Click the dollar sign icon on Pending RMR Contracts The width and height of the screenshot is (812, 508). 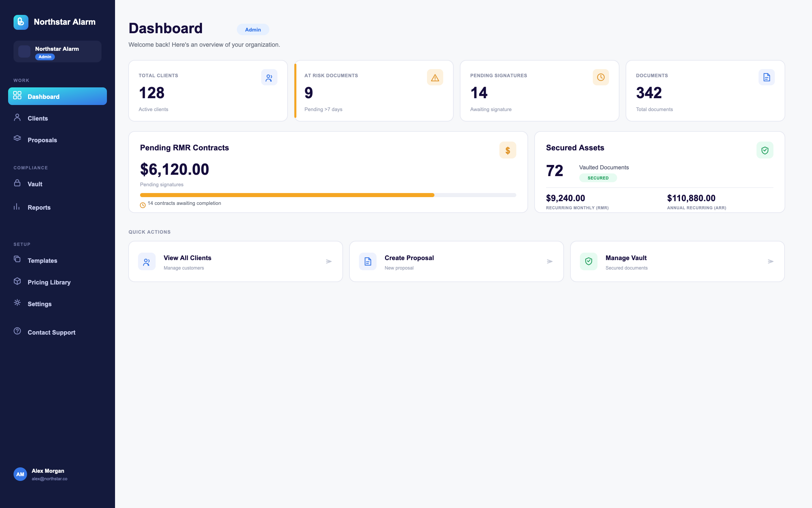coord(508,150)
